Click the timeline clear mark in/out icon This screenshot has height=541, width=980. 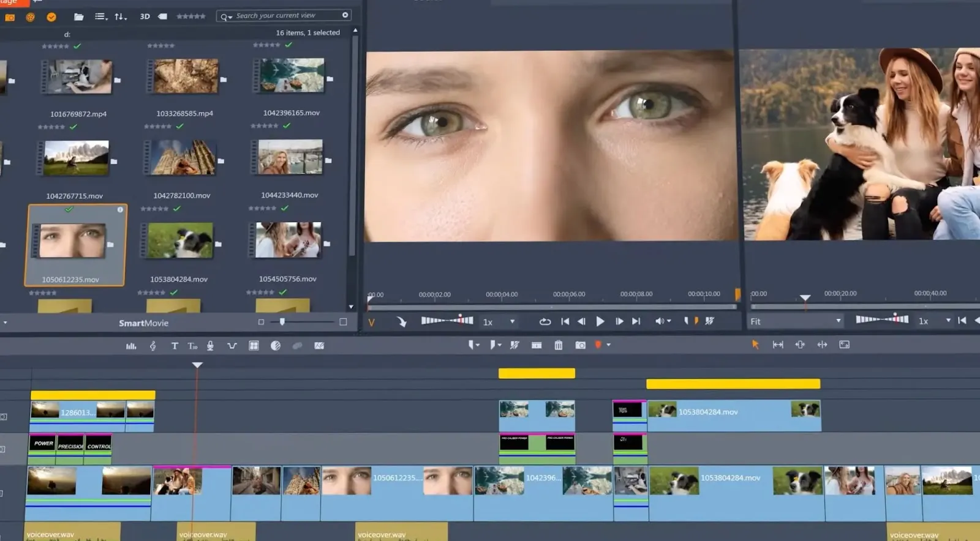(x=514, y=345)
